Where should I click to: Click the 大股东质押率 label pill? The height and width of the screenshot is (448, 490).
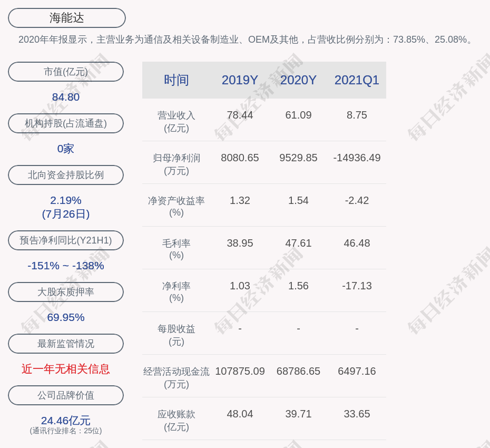tap(66, 292)
